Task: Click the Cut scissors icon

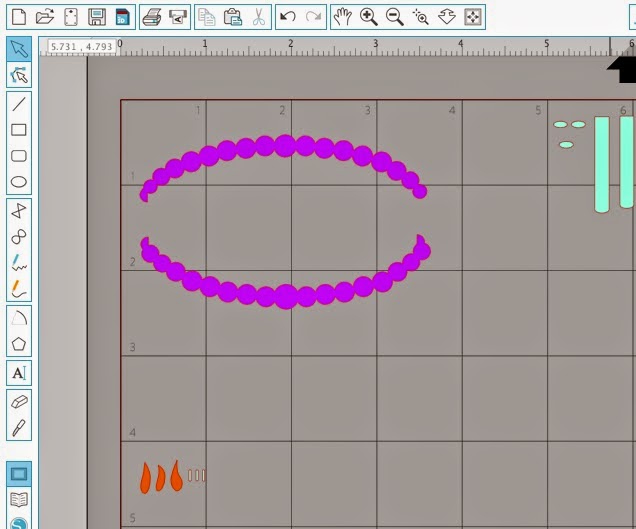Action: click(258, 17)
